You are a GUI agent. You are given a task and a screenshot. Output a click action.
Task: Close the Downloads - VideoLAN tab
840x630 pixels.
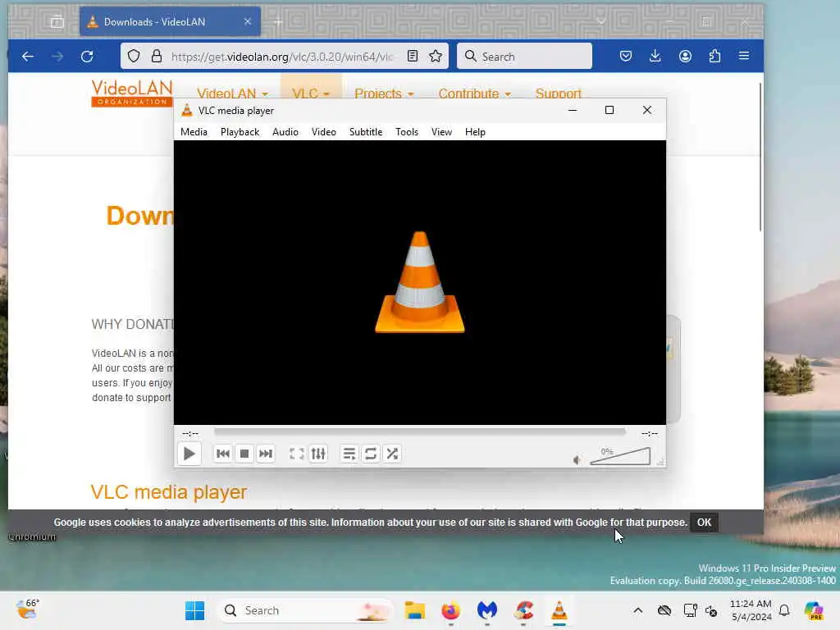[248, 21]
